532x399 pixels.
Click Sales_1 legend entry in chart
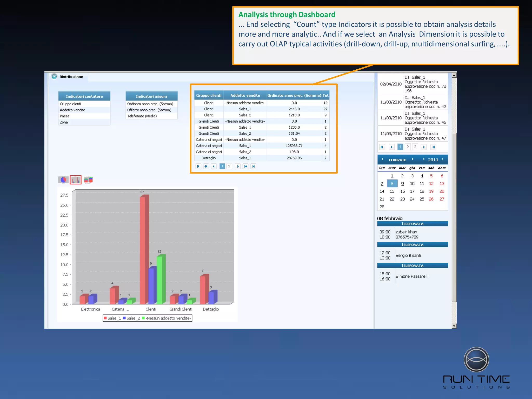[112, 318]
